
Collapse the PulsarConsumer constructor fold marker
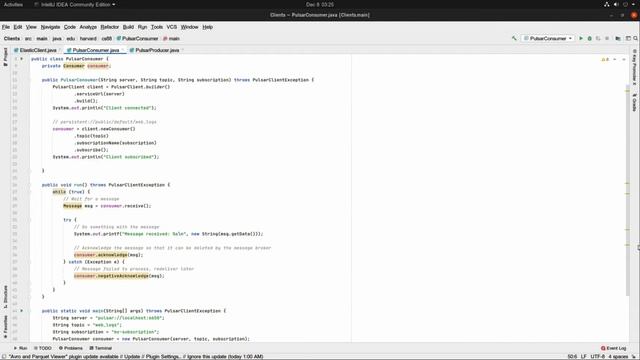point(30,80)
